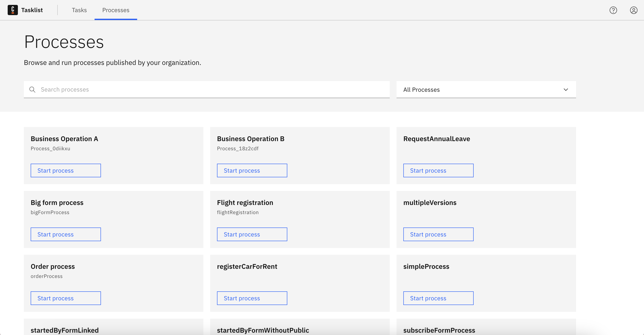The height and width of the screenshot is (335, 644).
Task: Open the user profile icon
Action: [x=634, y=10]
